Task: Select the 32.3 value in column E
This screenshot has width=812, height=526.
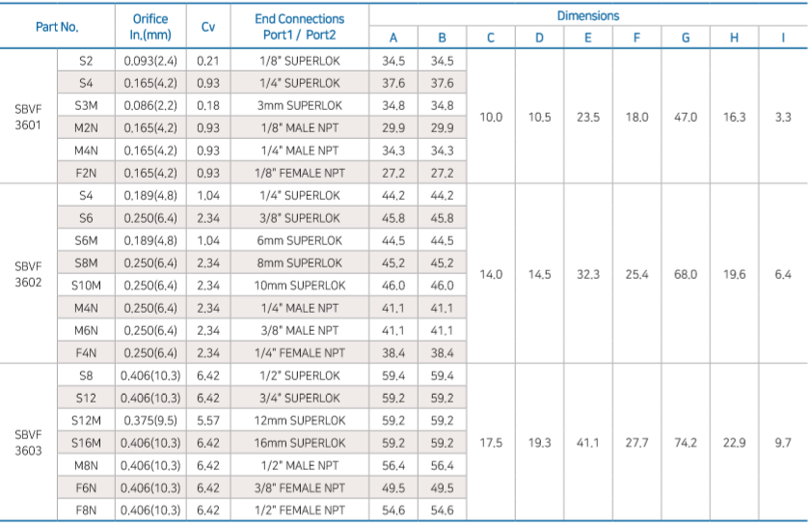Action: (588, 274)
